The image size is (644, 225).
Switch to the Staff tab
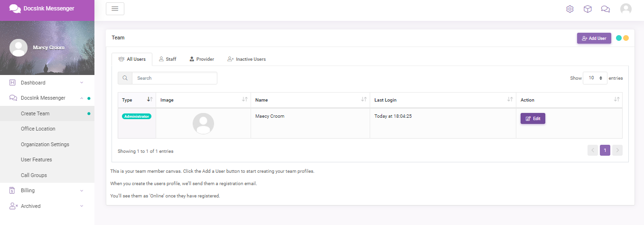168,59
